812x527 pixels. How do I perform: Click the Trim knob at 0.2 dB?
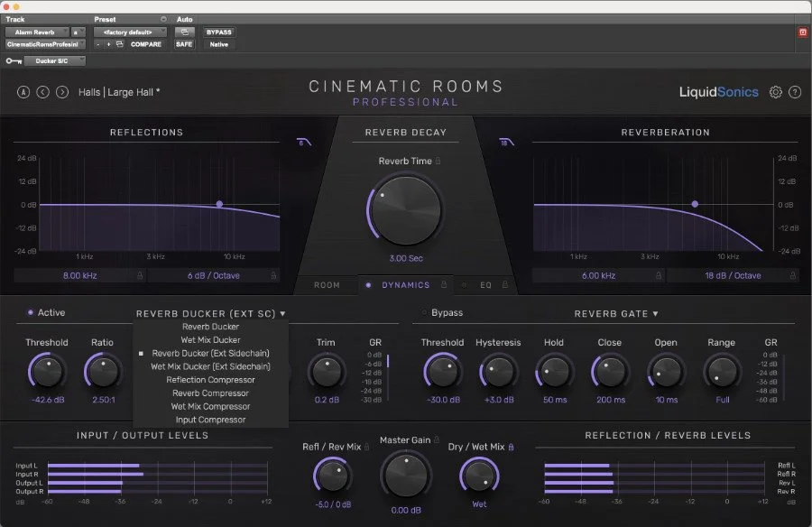[327, 371]
